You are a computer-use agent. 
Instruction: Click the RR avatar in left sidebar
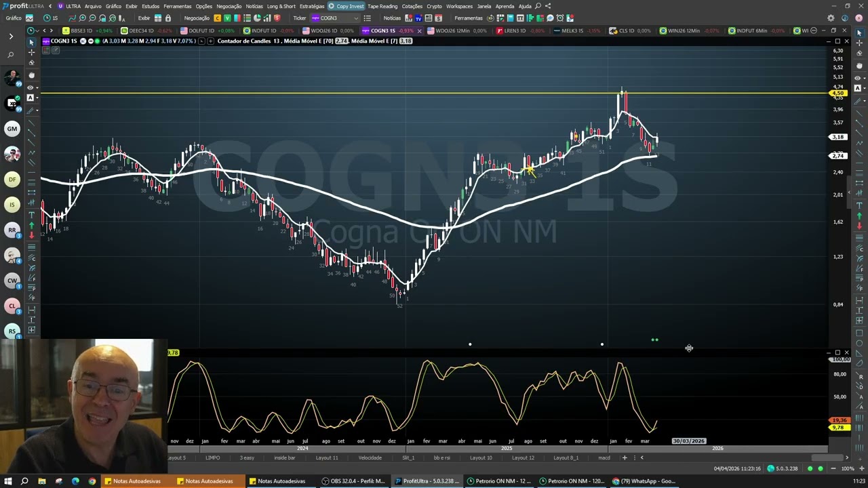(x=12, y=230)
